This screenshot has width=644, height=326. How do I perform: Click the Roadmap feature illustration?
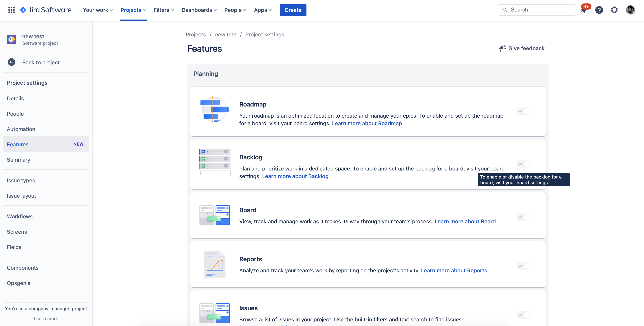point(214,110)
